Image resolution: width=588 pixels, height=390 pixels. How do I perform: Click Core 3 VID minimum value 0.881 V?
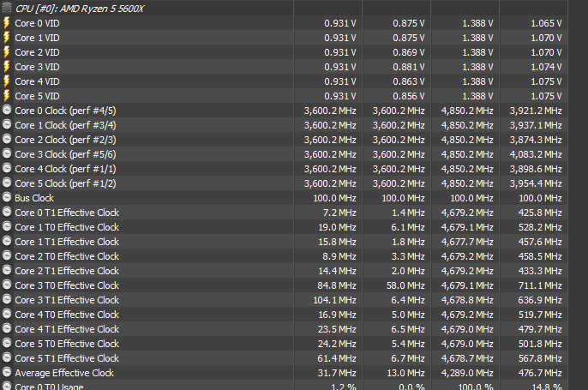pyautogui.click(x=409, y=67)
